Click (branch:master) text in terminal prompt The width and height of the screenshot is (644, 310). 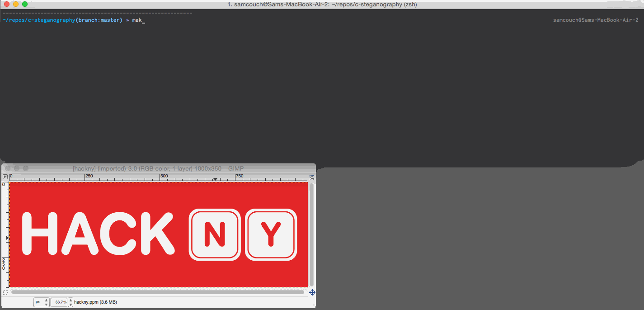point(99,20)
